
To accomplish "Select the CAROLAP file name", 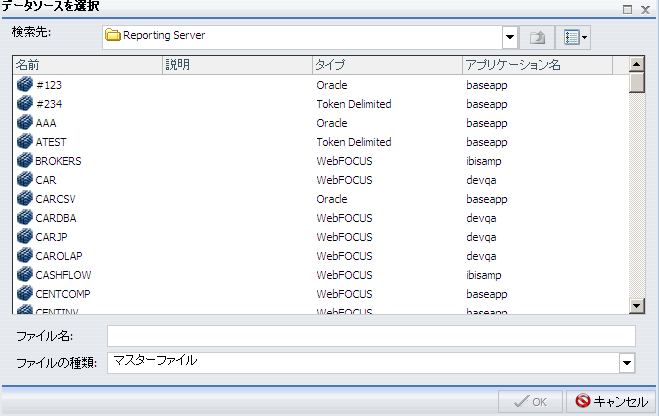I will 59,256.
